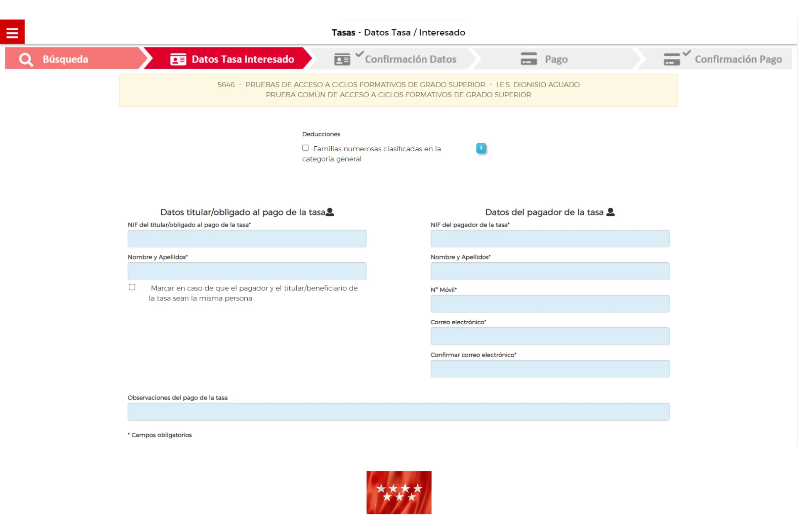Viewport: 798px width, 532px height.
Task: Click the 'PRUEBA COMÚN DE ACCESO' banner line
Action: 399,95
